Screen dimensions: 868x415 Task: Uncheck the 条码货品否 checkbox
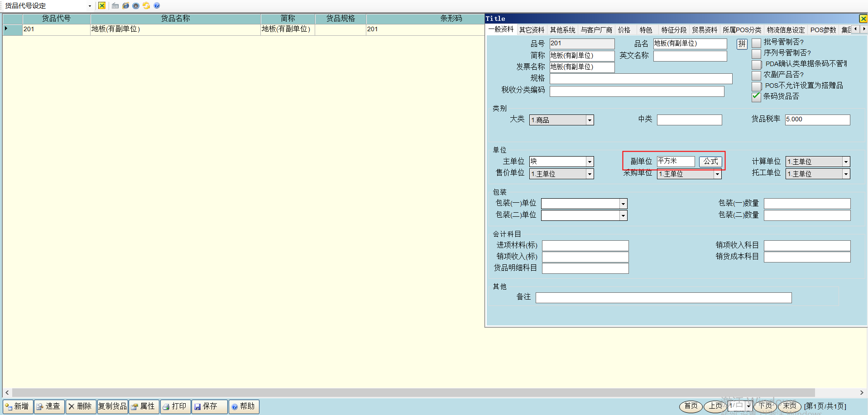tap(756, 96)
